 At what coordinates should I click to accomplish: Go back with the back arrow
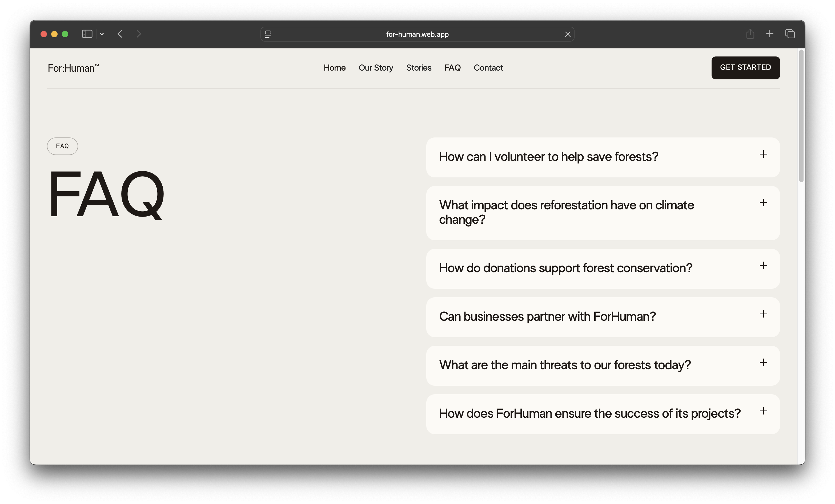click(x=120, y=34)
